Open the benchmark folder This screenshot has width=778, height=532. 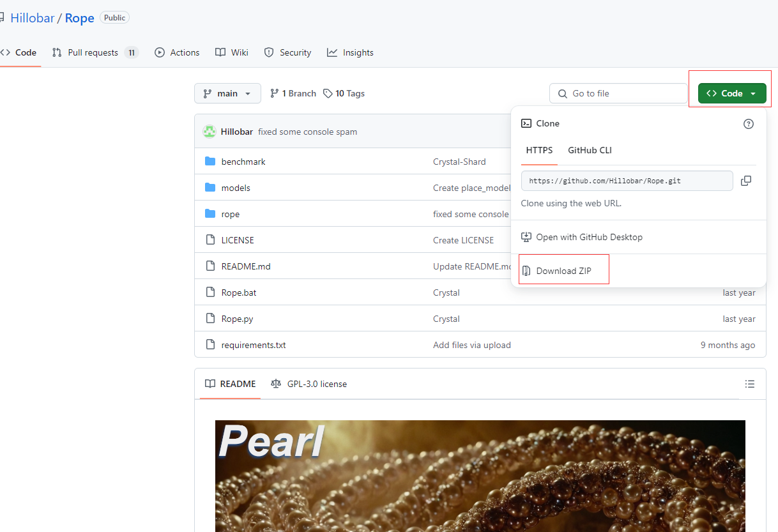tap(243, 162)
